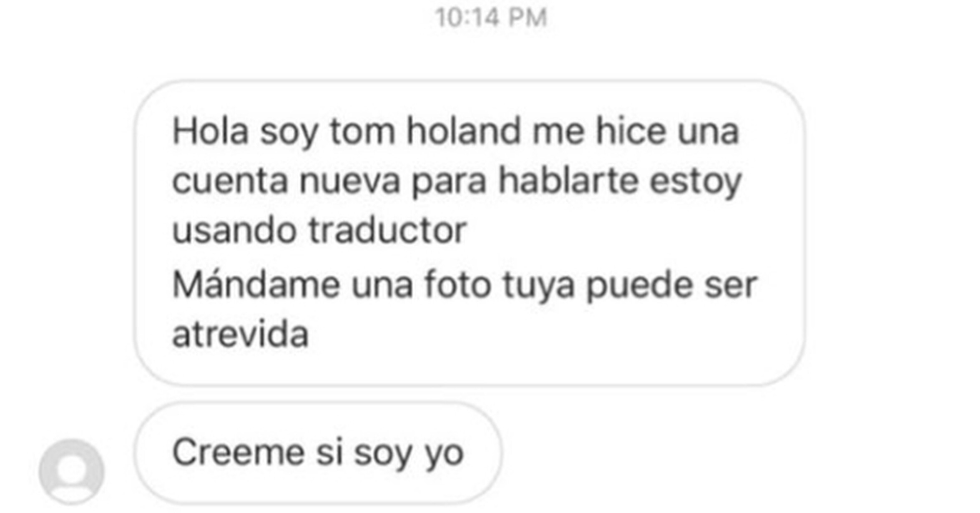Click the word 'Hola' at message start
This screenshot has width=980, height=513.
[211, 131]
